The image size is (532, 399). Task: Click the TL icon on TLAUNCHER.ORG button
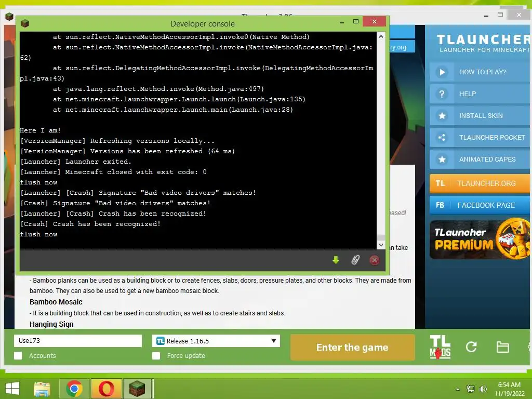[440, 183]
